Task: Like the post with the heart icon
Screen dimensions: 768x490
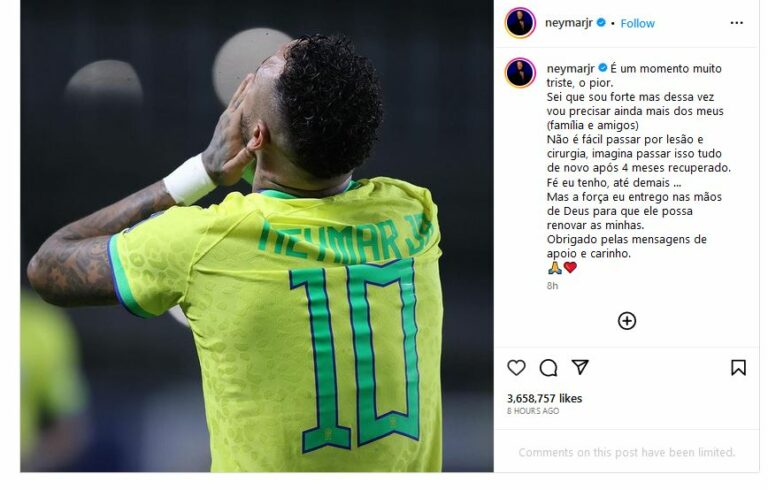Action: (x=516, y=368)
